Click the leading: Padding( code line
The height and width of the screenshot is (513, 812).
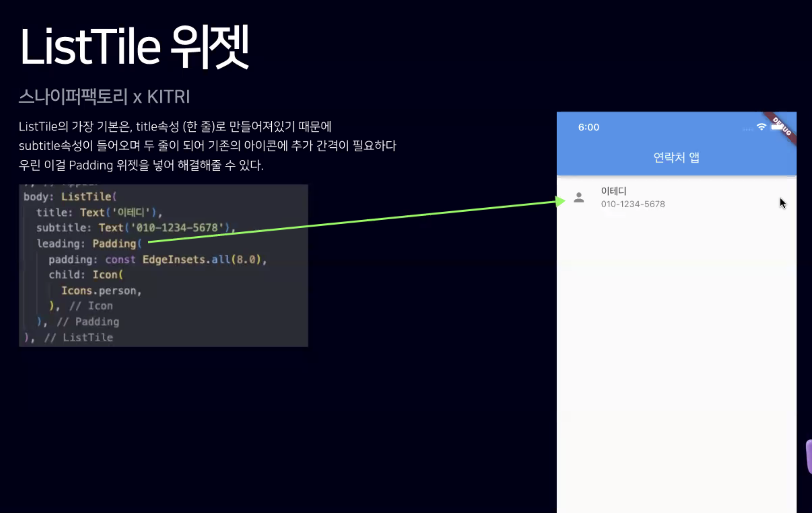(89, 244)
